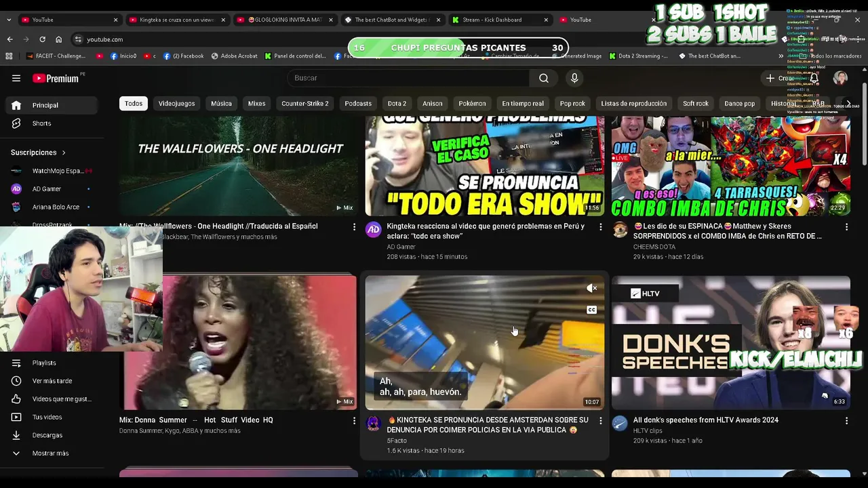
Task: Select the Counter-Strike 2 filter chip
Action: pyautogui.click(x=305, y=104)
